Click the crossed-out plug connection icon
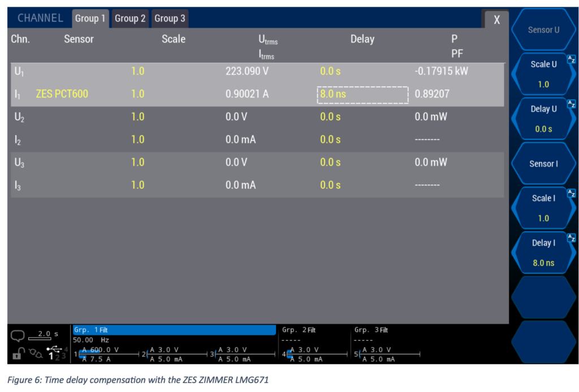The height and width of the screenshot is (392, 579). (36, 354)
